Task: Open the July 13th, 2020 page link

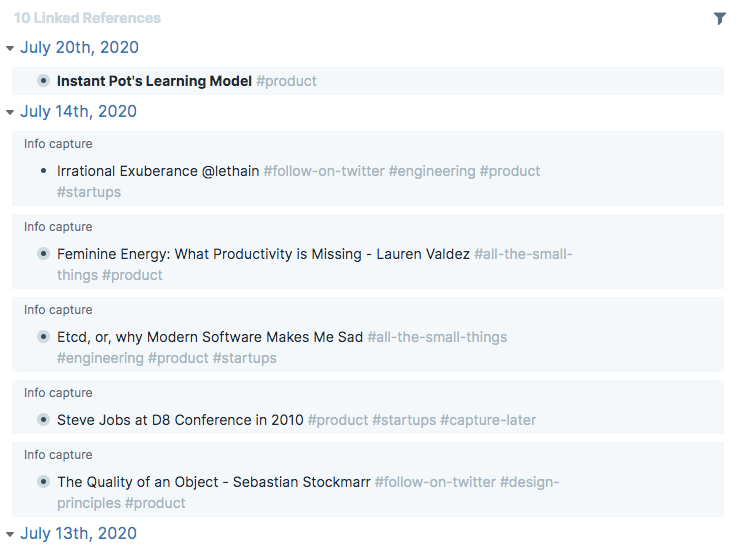Action: [78, 533]
